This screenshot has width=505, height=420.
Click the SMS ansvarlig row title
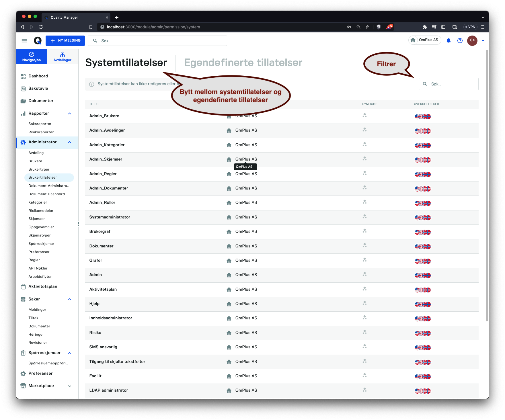pos(103,347)
